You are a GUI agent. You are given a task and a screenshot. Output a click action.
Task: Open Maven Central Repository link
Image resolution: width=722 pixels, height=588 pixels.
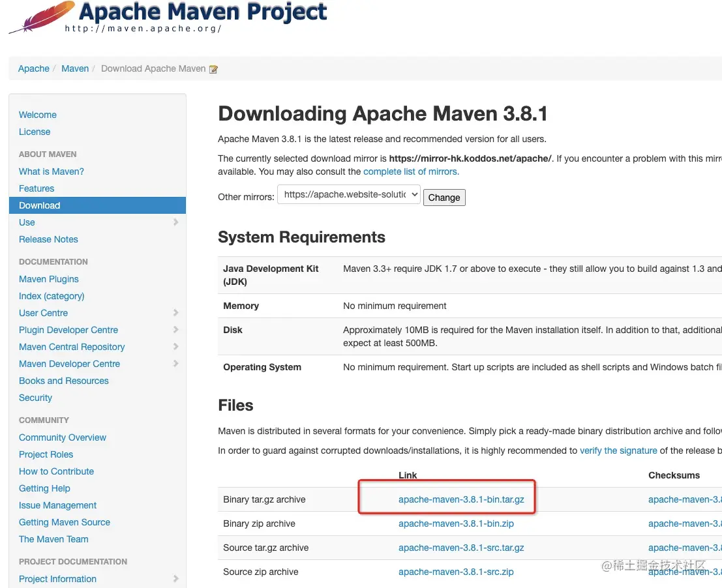[72, 347]
